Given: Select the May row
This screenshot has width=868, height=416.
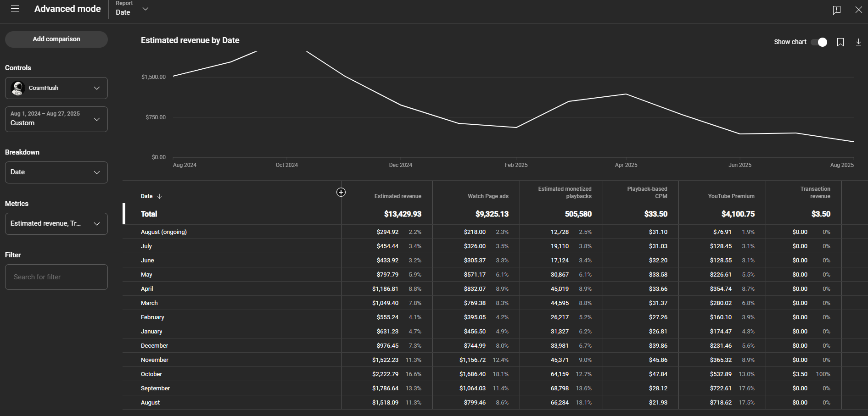Looking at the screenshot, I should click(x=495, y=275).
